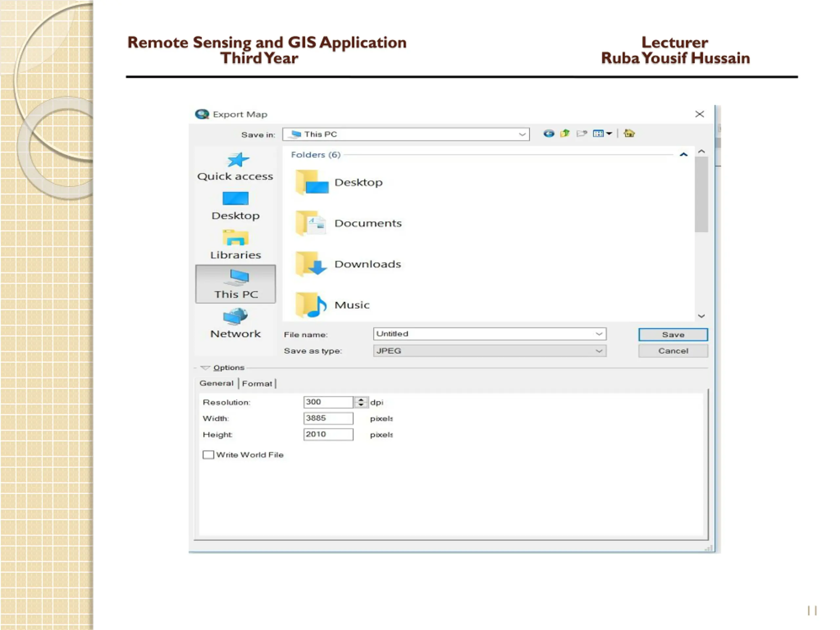The height and width of the screenshot is (630, 840).
Task: Expand the Save in location dropdown
Action: (x=406, y=134)
